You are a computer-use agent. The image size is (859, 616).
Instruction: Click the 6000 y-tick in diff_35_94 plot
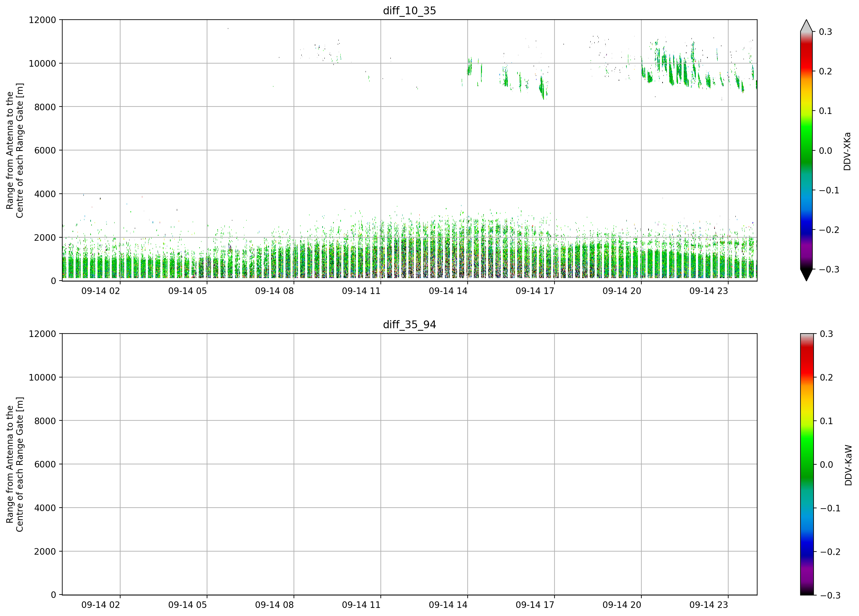[x=45, y=464]
